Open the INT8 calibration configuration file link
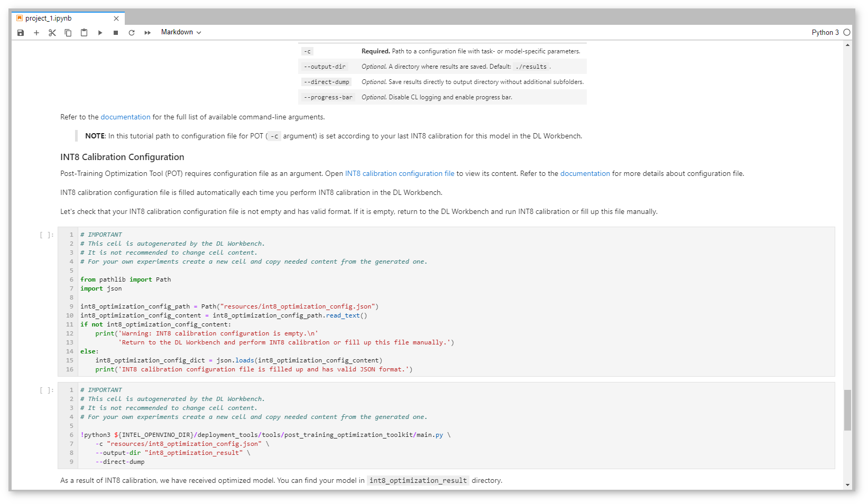The height and width of the screenshot is (504, 868). tap(400, 174)
